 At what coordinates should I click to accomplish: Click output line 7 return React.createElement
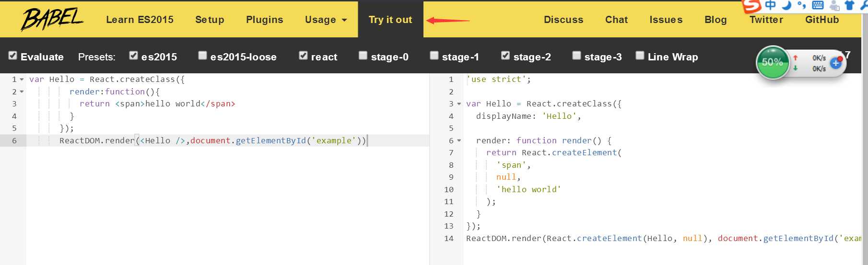(x=553, y=152)
